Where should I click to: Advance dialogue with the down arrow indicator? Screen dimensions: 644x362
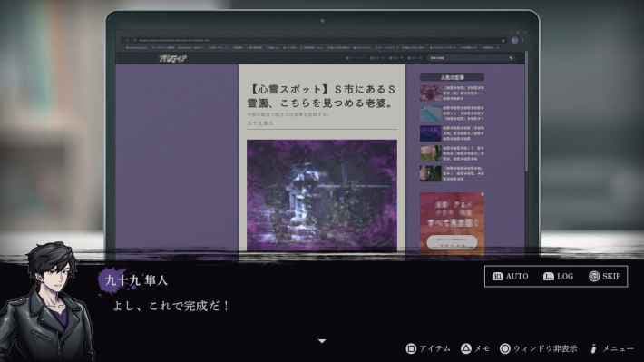pyautogui.click(x=322, y=341)
